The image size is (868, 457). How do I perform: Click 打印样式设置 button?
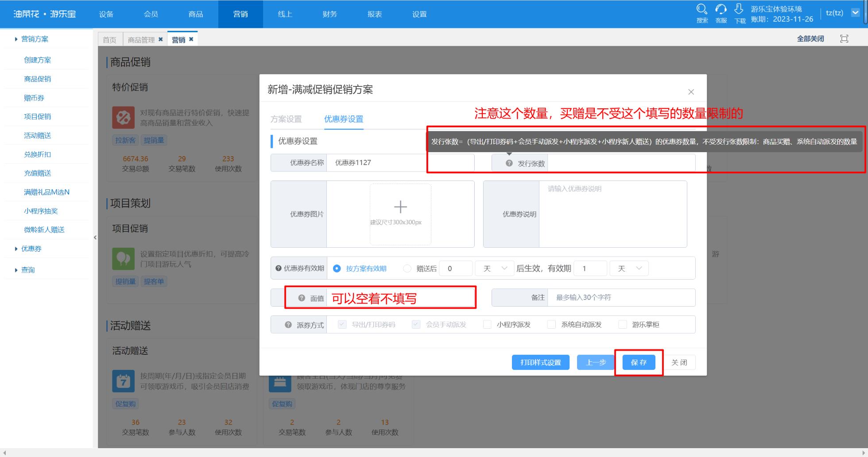pyautogui.click(x=541, y=362)
